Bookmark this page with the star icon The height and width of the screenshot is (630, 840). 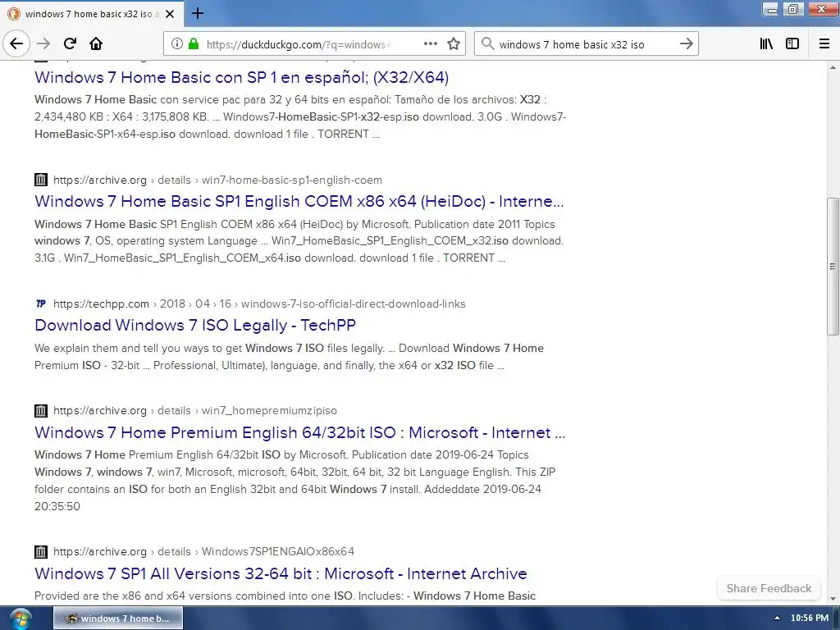(x=454, y=43)
